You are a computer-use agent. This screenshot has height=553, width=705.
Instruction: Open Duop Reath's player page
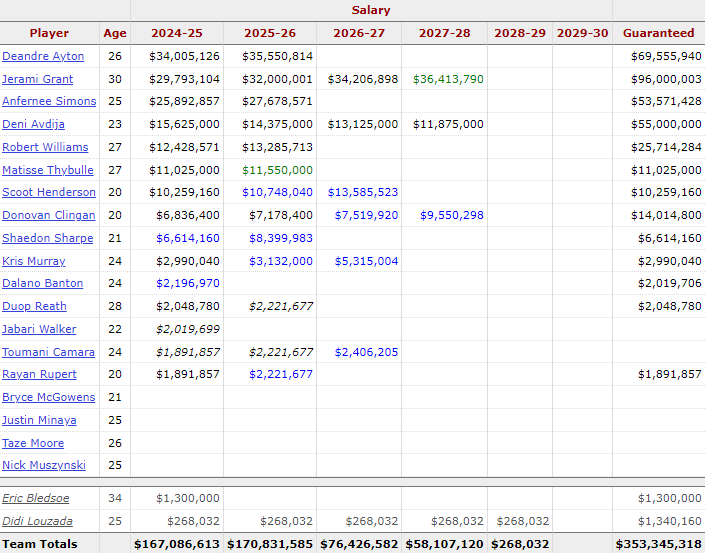[x=34, y=306]
